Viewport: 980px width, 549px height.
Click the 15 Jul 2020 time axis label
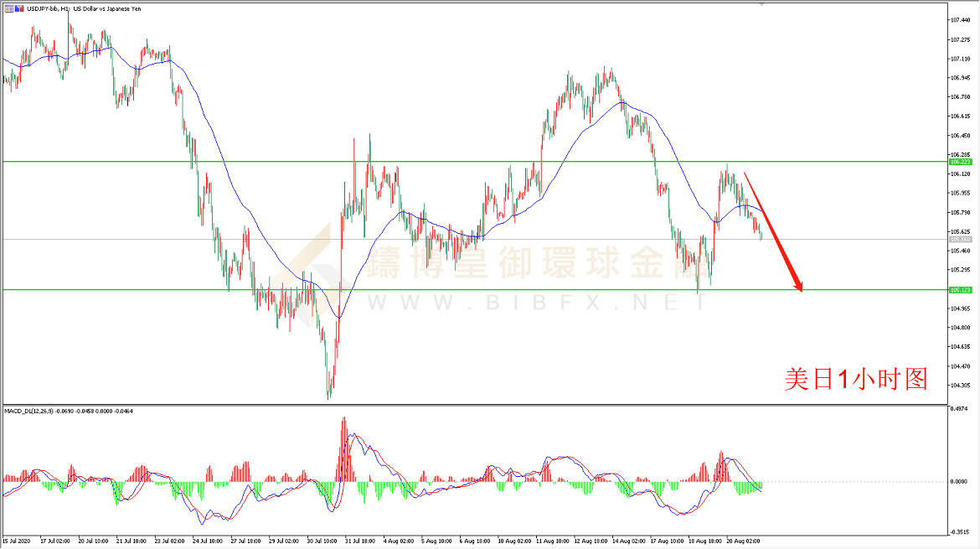[18, 541]
